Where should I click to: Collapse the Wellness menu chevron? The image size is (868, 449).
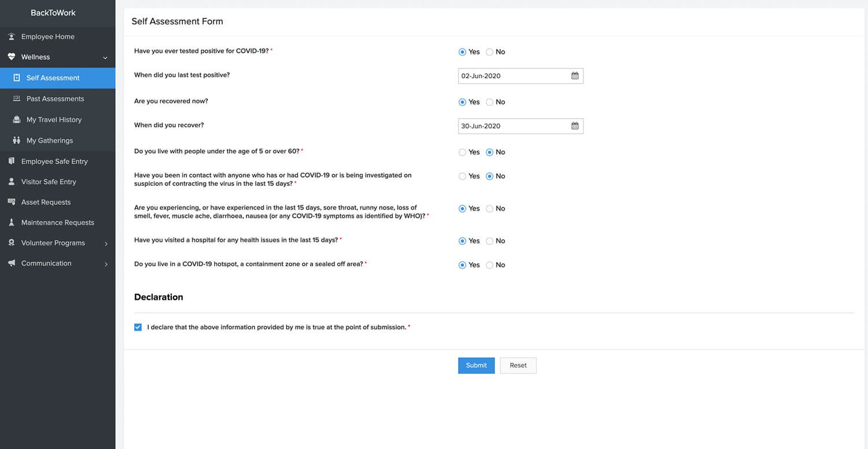105,57
